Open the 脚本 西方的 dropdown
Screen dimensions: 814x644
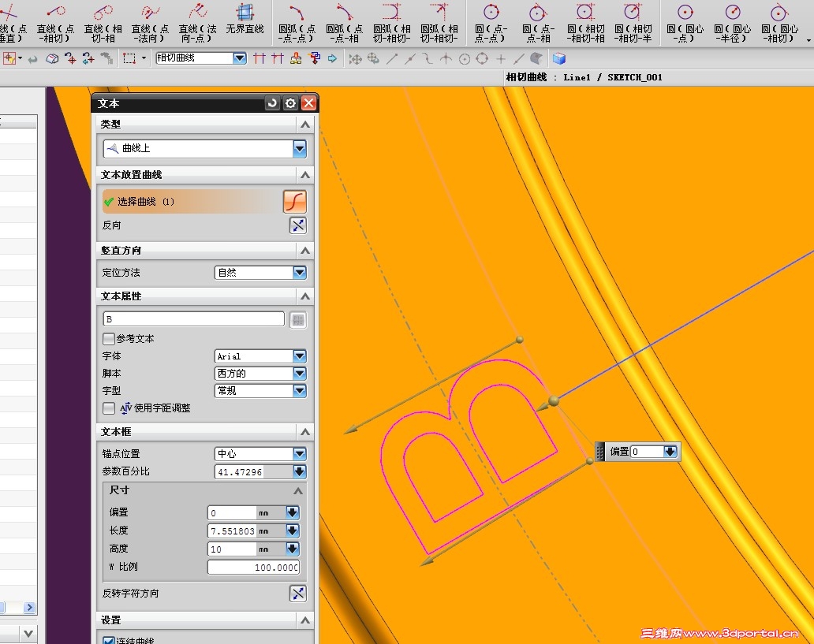pos(300,373)
